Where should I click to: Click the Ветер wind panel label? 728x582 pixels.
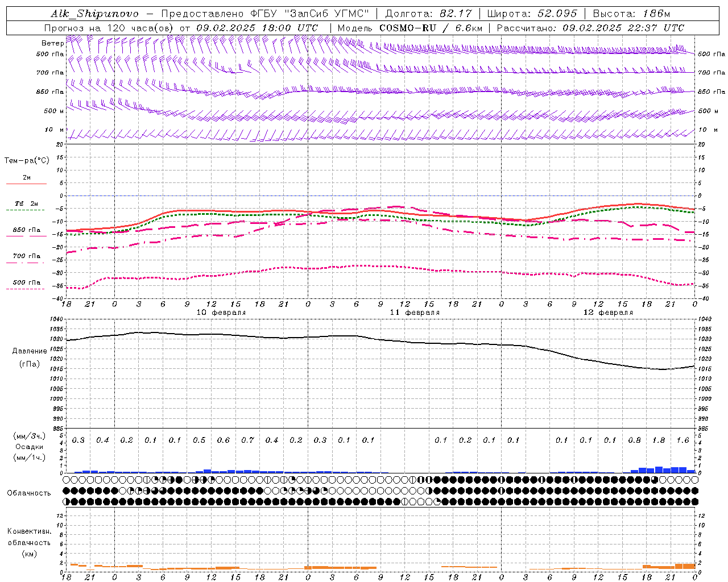pos(52,43)
